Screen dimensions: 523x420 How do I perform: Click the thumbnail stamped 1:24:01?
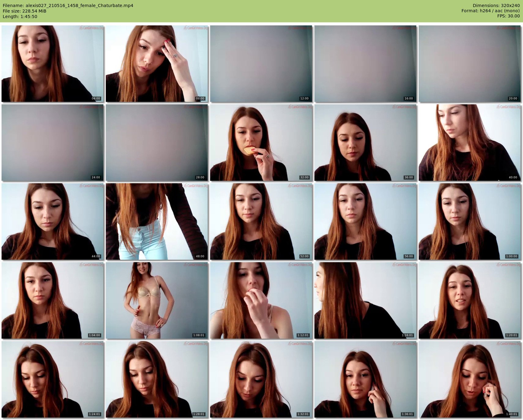point(53,379)
